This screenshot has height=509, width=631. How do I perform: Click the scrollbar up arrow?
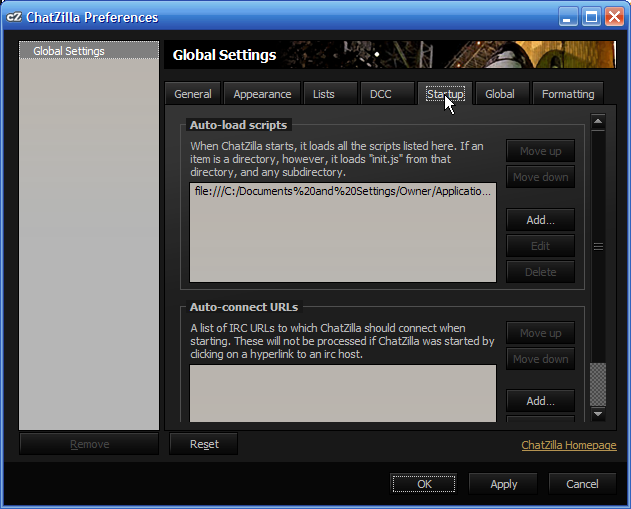point(598,121)
